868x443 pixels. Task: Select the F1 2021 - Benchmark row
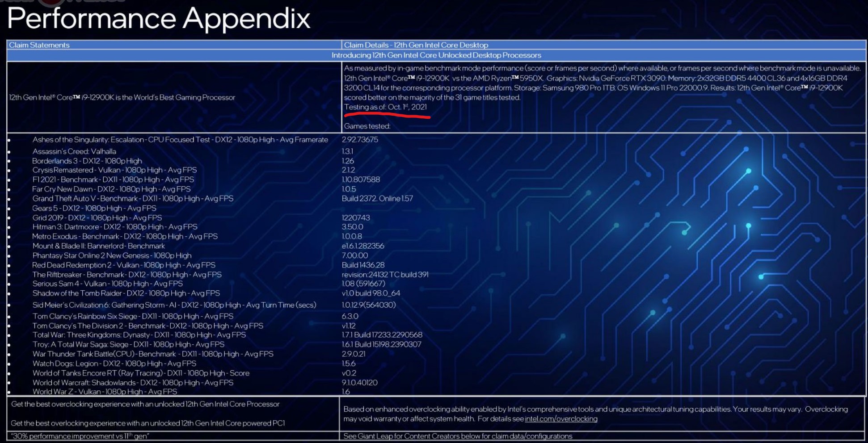pos(113,180)
